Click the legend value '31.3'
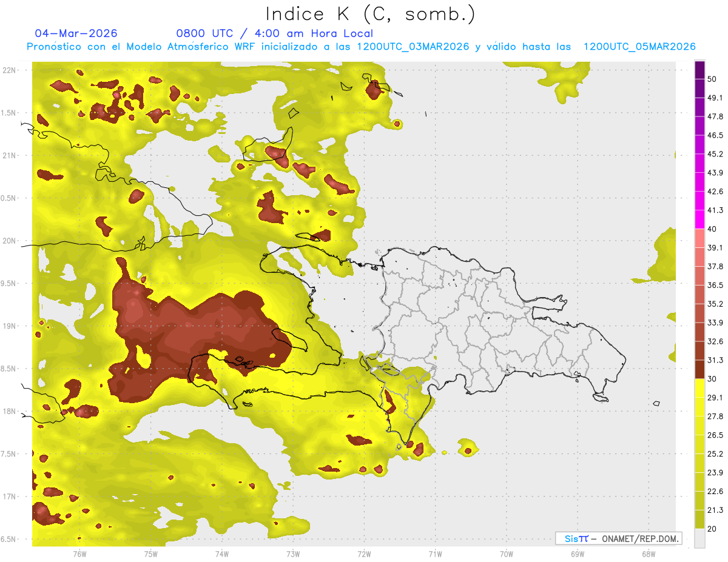The height and width of the screenshot is (562, 728). click(715, 361)
